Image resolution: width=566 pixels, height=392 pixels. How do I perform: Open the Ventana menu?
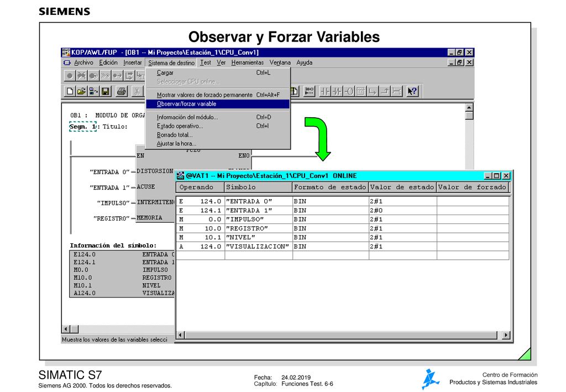click(x=280, y=62)
